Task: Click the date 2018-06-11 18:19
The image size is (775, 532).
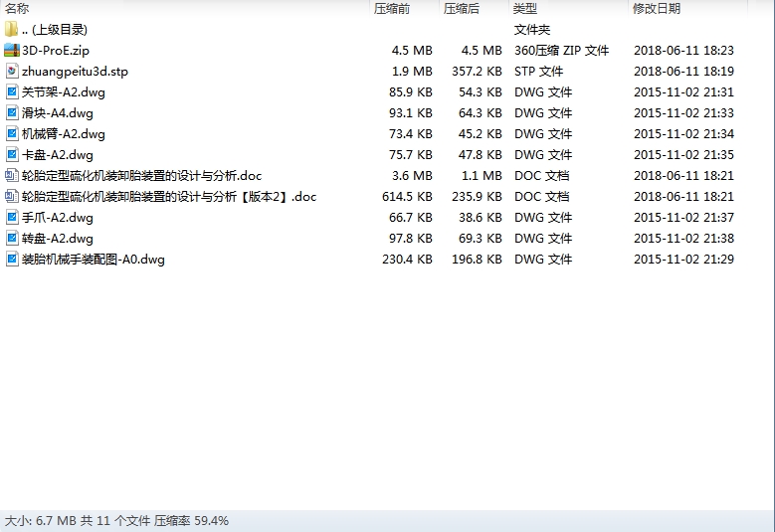Action: tap(683, 72)
